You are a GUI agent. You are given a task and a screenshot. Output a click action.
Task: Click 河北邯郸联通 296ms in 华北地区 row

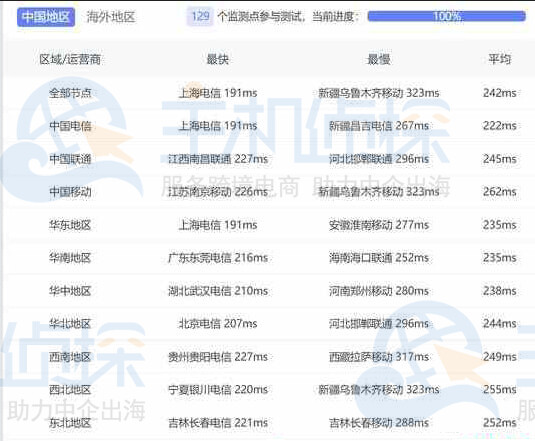click(379, 323)
